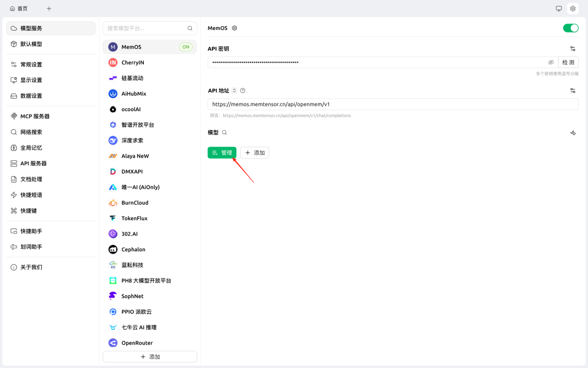Open 划词助手 settings
This screenshot has width=588, height=368.
coord(51,247)
